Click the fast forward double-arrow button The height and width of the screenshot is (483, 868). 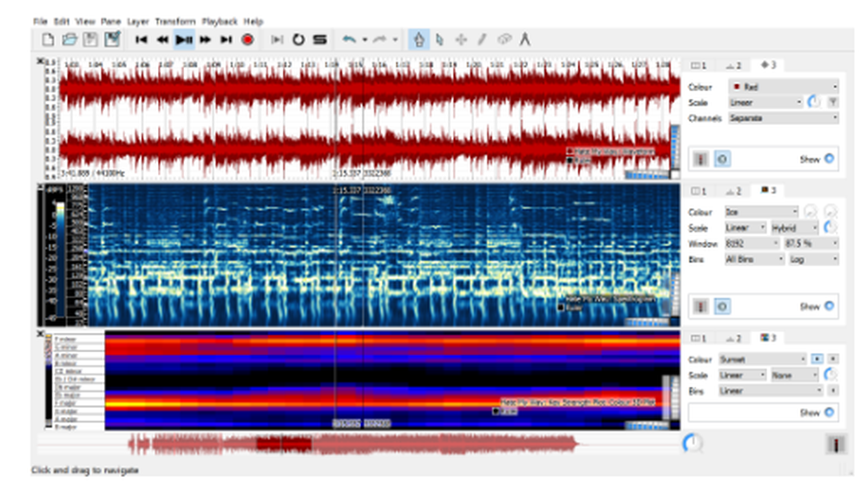click(206, 39)
